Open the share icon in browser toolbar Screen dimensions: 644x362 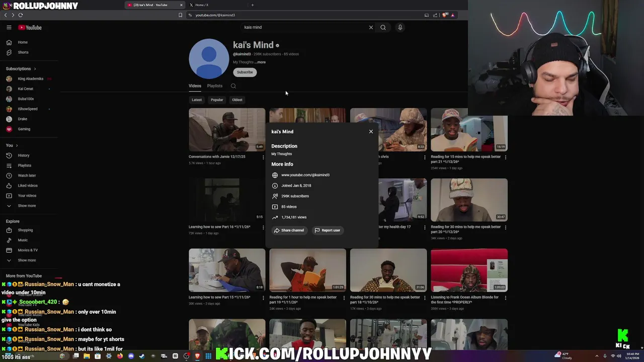[x=435, y=15]
